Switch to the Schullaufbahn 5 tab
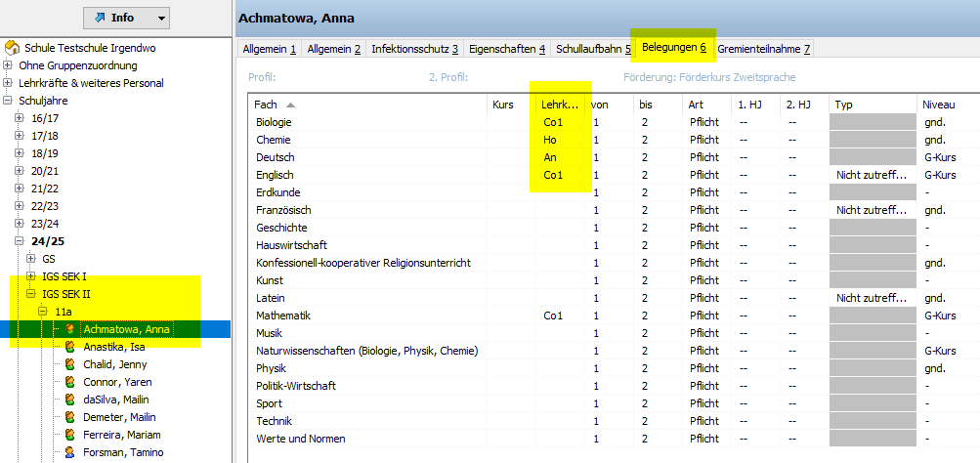 pos(593,49)
